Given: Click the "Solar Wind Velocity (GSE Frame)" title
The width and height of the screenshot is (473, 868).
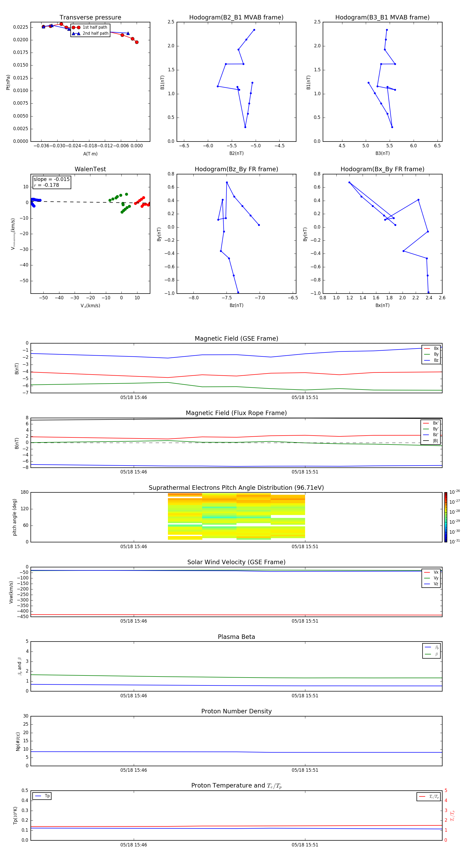Looking at the screenshot, I should [x=236, y=562].
